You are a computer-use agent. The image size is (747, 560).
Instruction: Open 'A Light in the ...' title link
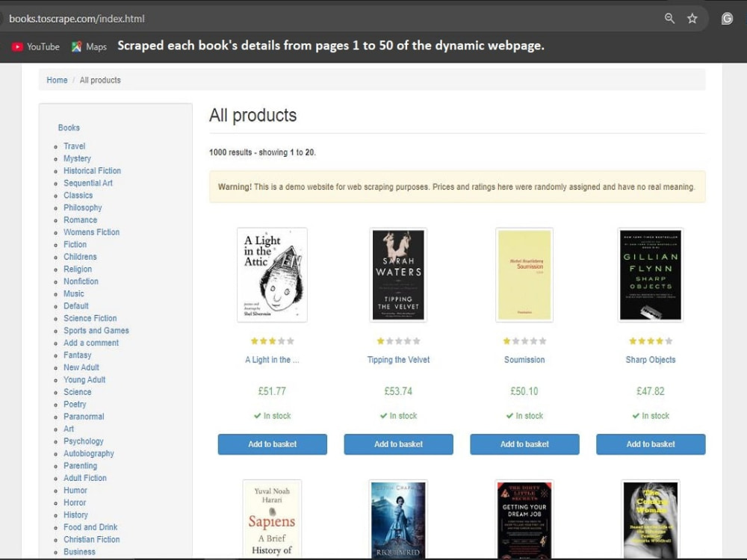point(272,360)
